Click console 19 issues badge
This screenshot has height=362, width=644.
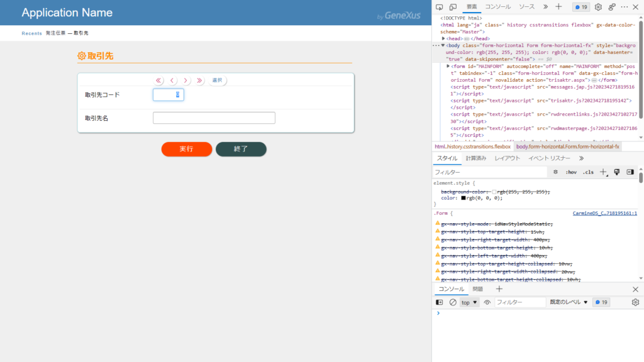coord(602,302)
